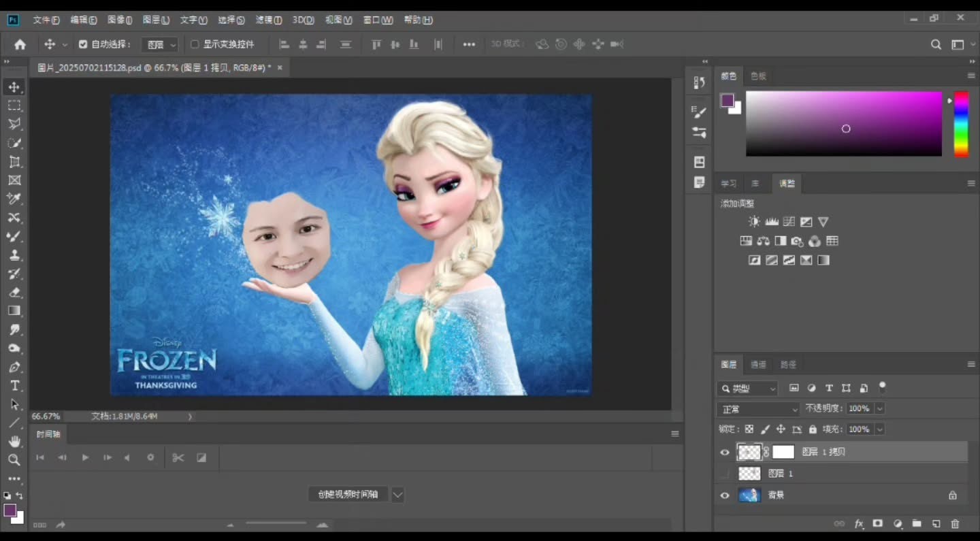Add an Invert adjustment
The width and height of the screenshot is (980, 541).
(754, 260)
